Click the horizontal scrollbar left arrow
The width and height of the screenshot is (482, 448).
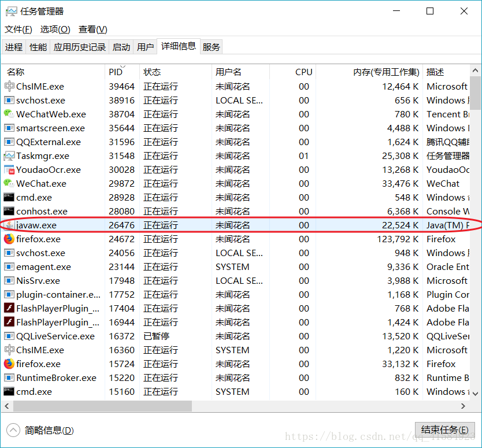click(7, 406)
